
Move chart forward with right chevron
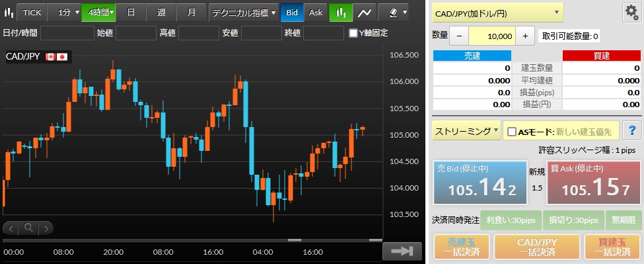click(46, 228)
